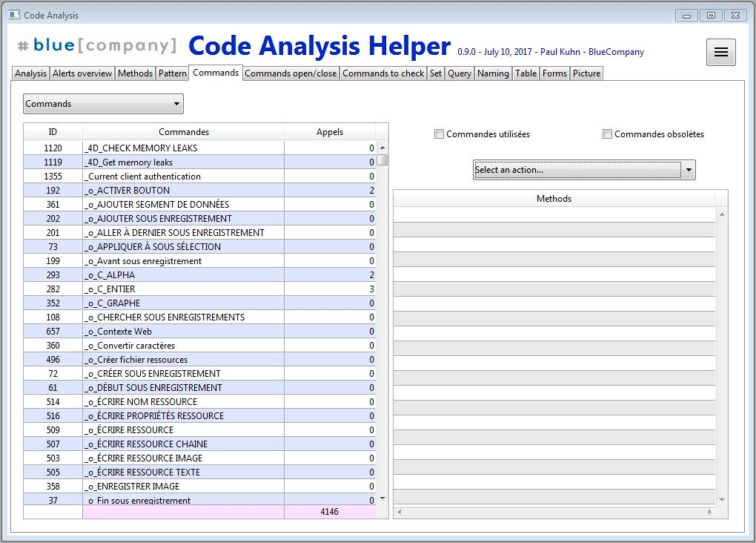Select _o_ÉCRIRE RESSOURCE TEXTE row

pyautogui.click(x=199, y=472)
